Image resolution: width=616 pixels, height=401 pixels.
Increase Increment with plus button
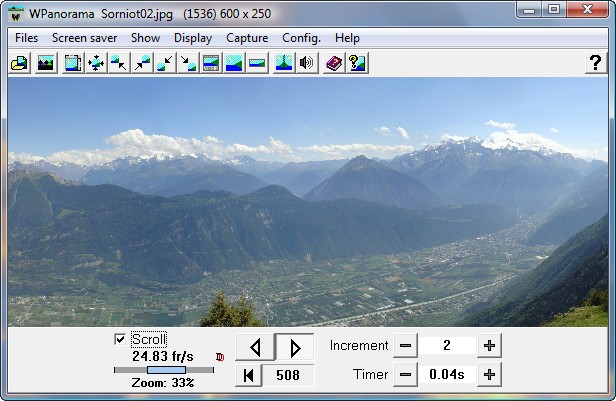click(x=489, y=346)
